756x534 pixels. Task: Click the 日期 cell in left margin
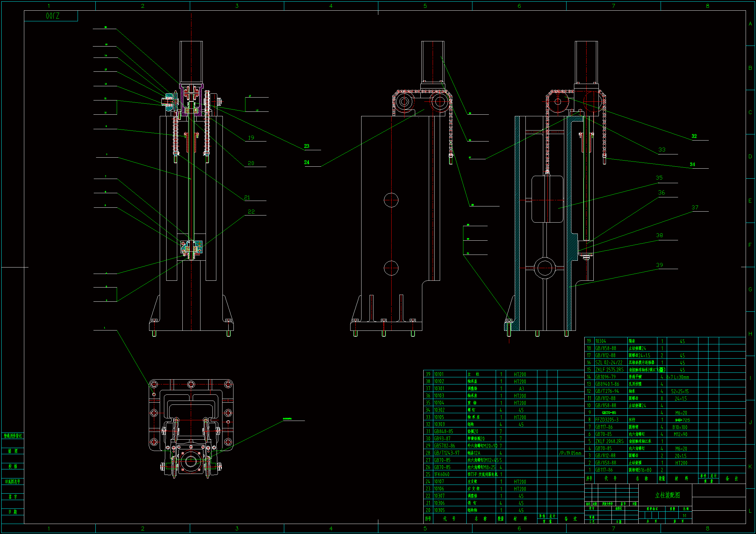click(13, 512)
